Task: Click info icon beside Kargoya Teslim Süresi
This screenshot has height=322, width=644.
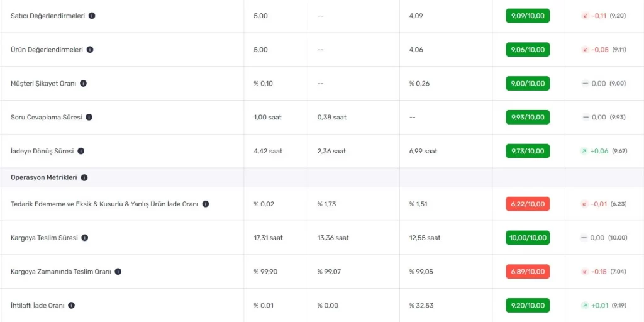Action: click(x=85, y=238)
